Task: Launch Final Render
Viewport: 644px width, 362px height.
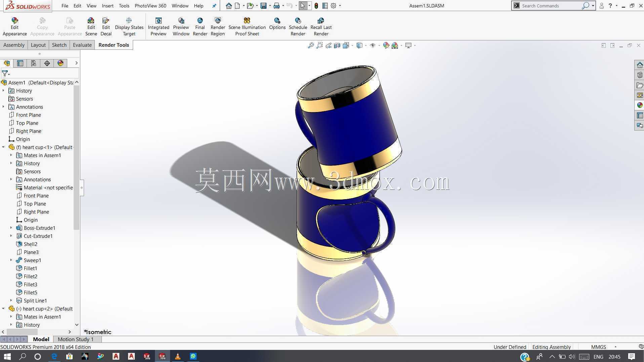Action: [x=200, y=27]
